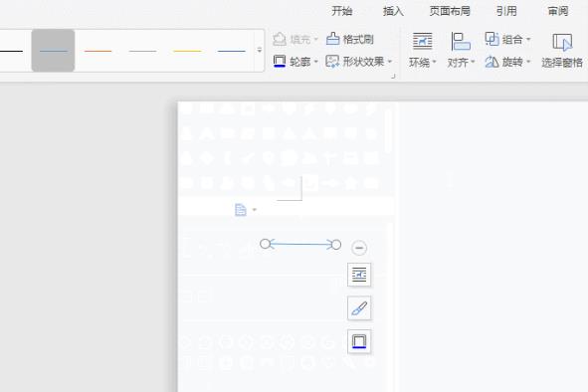Open the 形状效果 dropdown arrow
The height and width of the screenshot is (392, 588).
pyautogui.click(x=390, y=61)
